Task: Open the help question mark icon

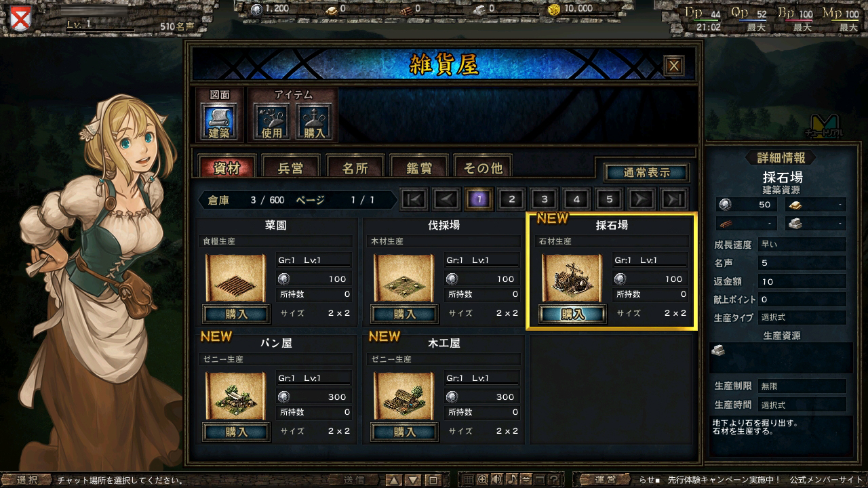Action: point(554,480)
